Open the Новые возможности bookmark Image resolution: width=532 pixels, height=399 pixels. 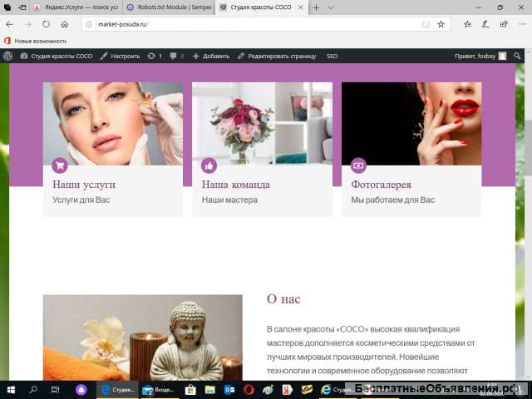tap(35, 41)
